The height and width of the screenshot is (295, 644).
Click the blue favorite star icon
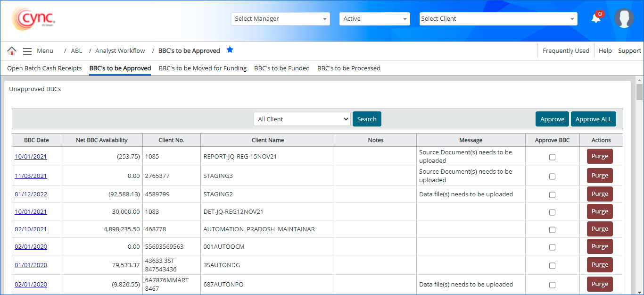coord(230,50)
